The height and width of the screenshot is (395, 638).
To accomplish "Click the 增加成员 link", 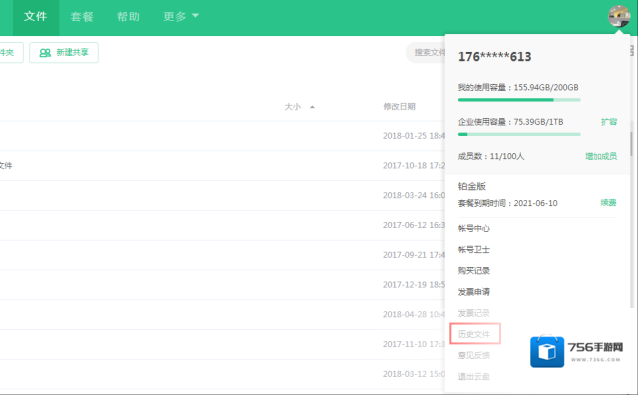I will [601, 156].
